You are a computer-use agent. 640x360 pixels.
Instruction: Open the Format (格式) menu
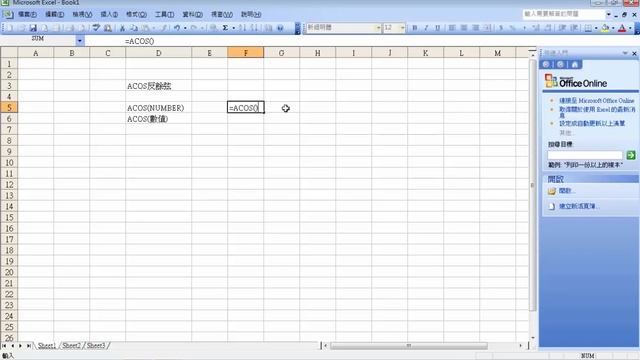136,14
